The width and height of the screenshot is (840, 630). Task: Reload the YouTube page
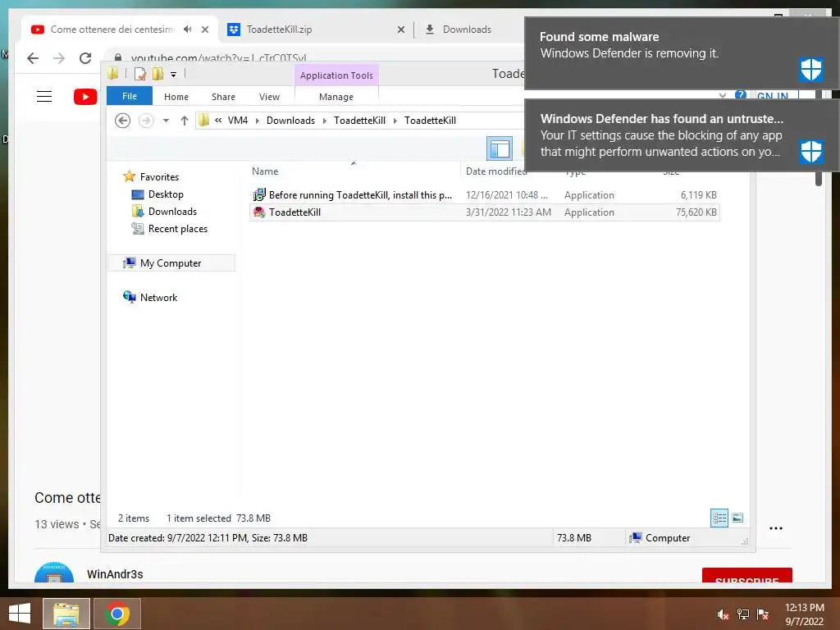85,58
